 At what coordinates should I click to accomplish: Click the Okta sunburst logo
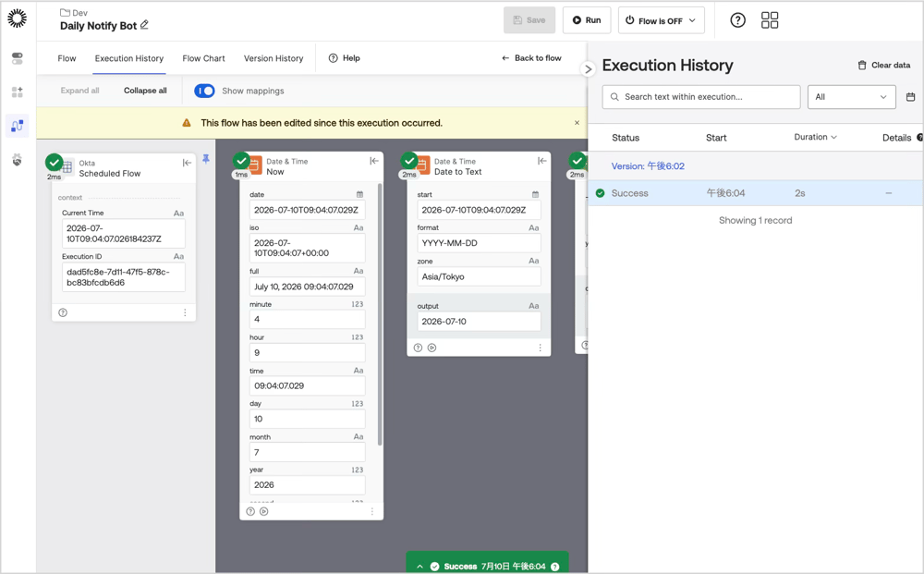pyautogui.click(x=17, y=18)
